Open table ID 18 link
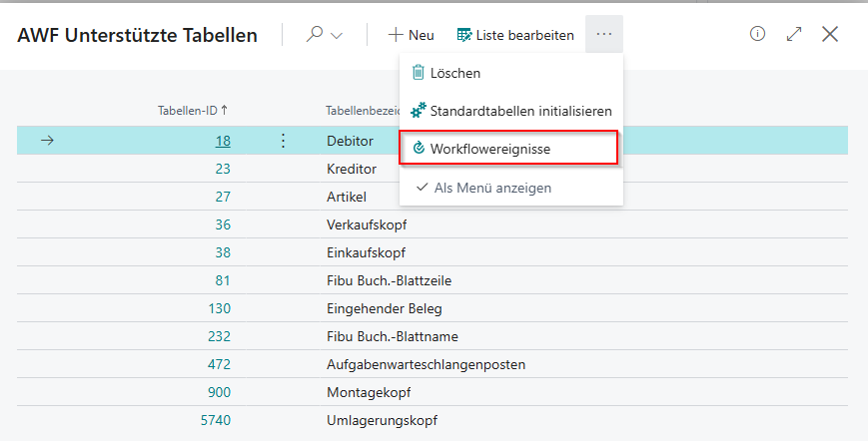The width and height of the screenshot is (868, 441). coord(223,142)
